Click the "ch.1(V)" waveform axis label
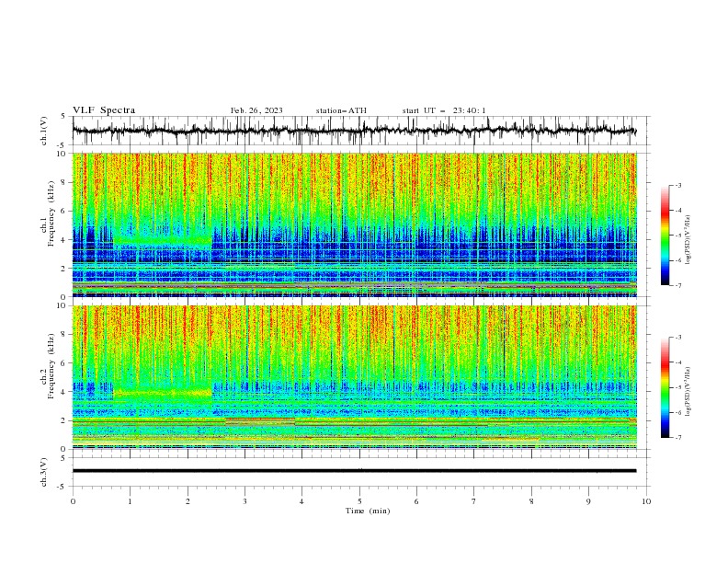The image size is (728, 563). 44,131
